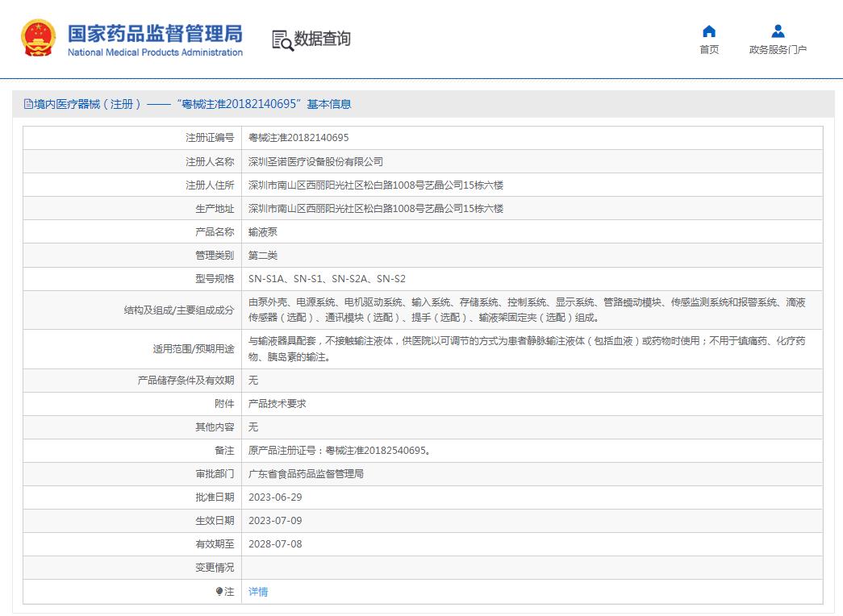Click the 首页 label

pyautogui.click(x=709, y=49)
